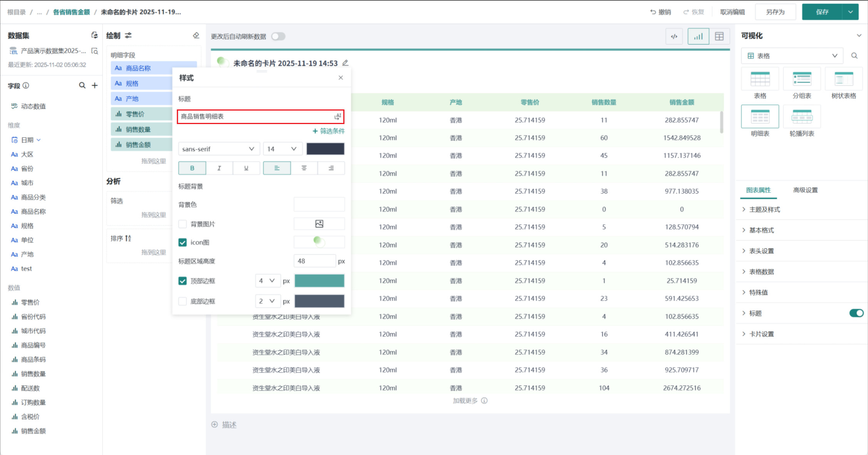Switch to chart preview icon

coord(698,37)
